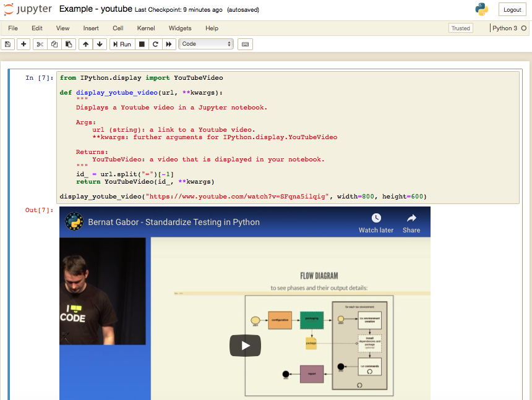The width and height of the screenshot is (532, 400).
Task: Click the speaker thumbnail in video
Action: 103,291
